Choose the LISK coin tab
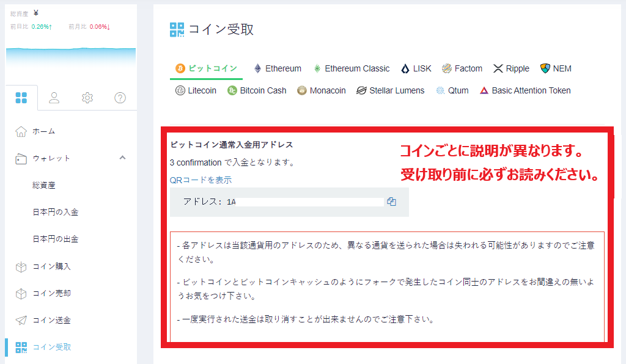This screenshot has width=626, height=364. coord(416,68)
